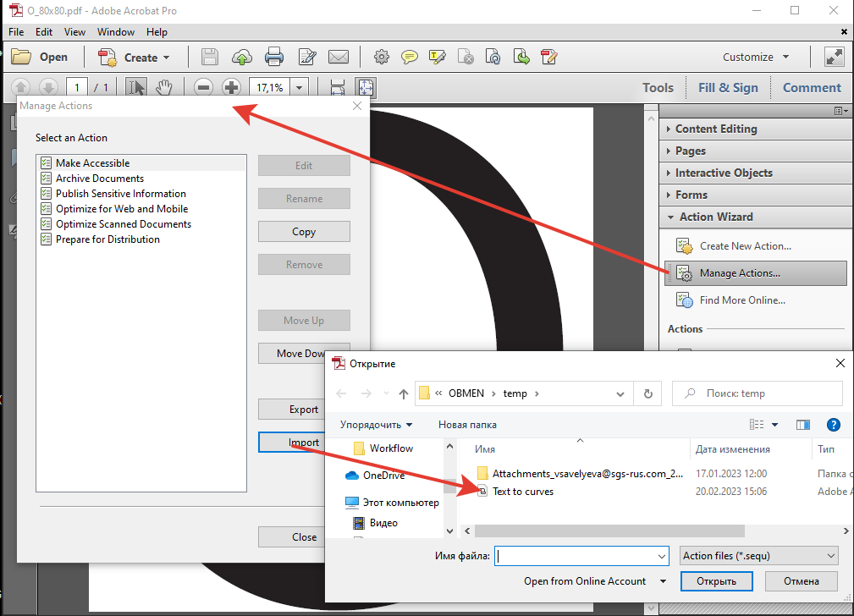
Task: Expand the Pages panel section
Action: pos(755,151)
